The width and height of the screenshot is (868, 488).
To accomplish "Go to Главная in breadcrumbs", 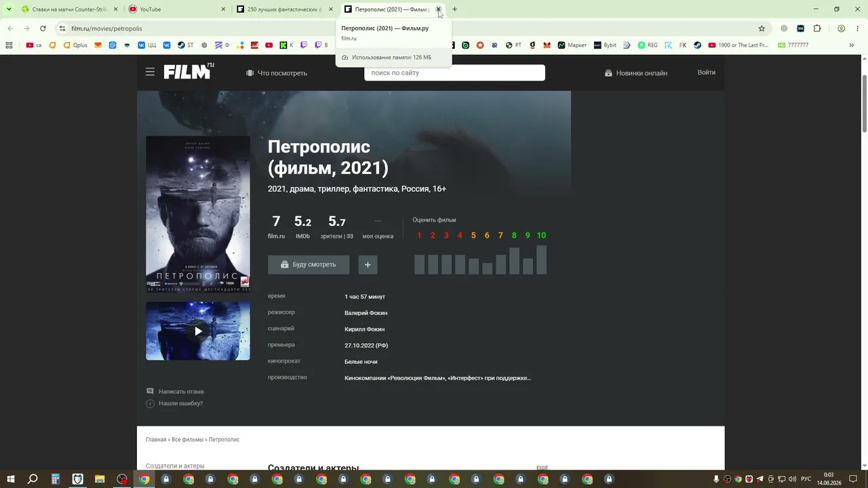I will (x=156, y=440).
